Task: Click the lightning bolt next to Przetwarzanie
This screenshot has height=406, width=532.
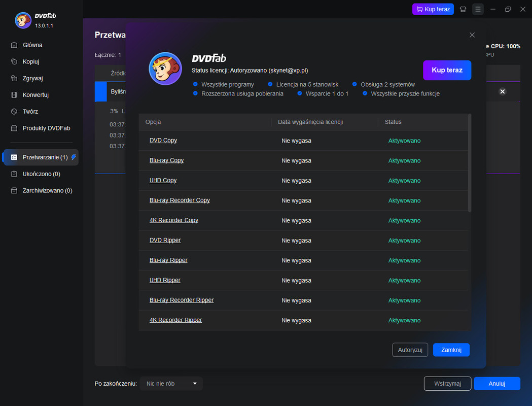Action: coord(74,157)
